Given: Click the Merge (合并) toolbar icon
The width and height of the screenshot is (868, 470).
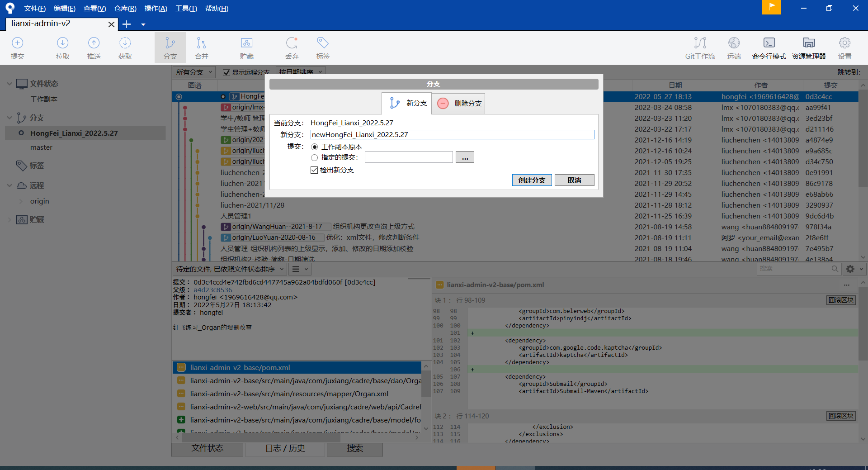Looking at the screenshot, I should point(201,48).
